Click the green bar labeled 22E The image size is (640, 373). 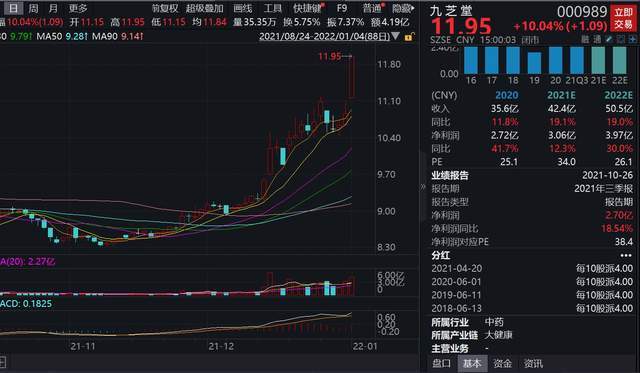[619, 60]
